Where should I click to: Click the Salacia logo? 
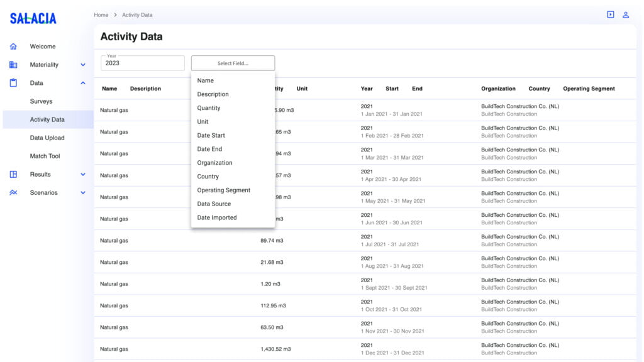pos(33,19)
